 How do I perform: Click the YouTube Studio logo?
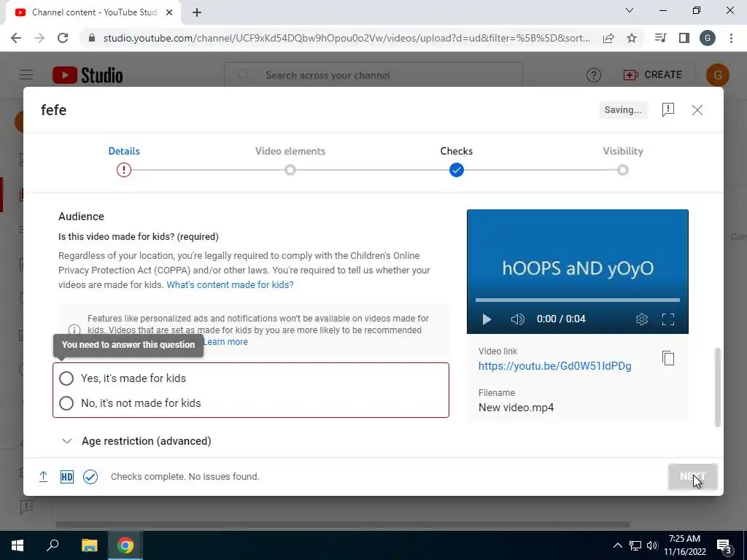[88, 75]
